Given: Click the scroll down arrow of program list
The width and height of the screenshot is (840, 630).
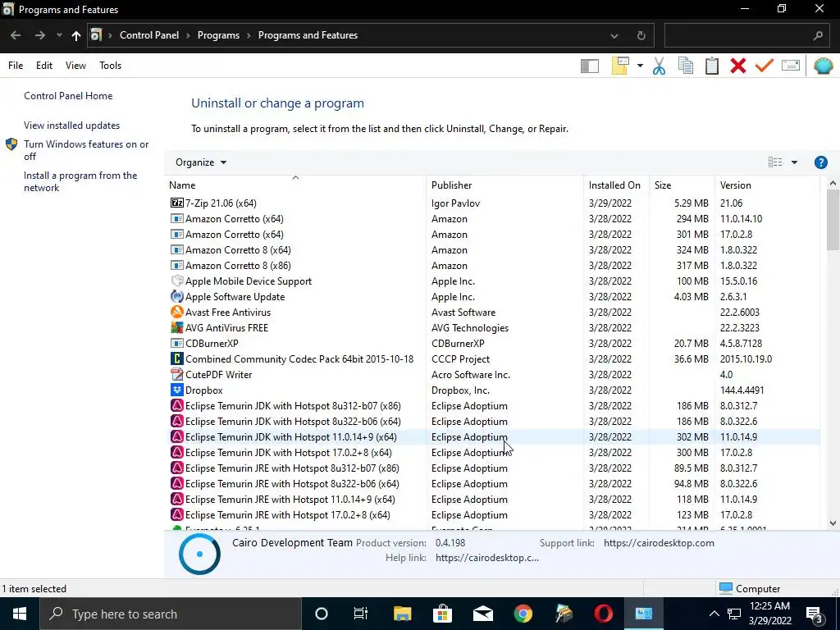Looking at the screenshot, I should [x=833, y=523].
